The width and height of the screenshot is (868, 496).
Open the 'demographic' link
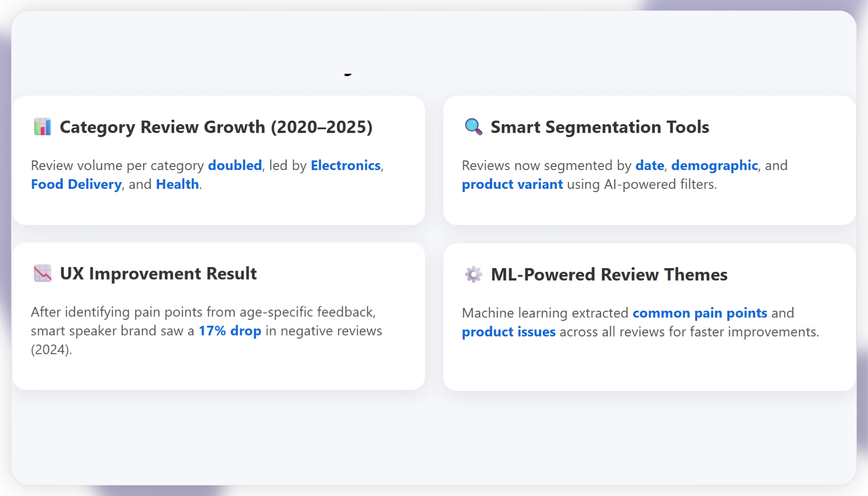[714, 166]
